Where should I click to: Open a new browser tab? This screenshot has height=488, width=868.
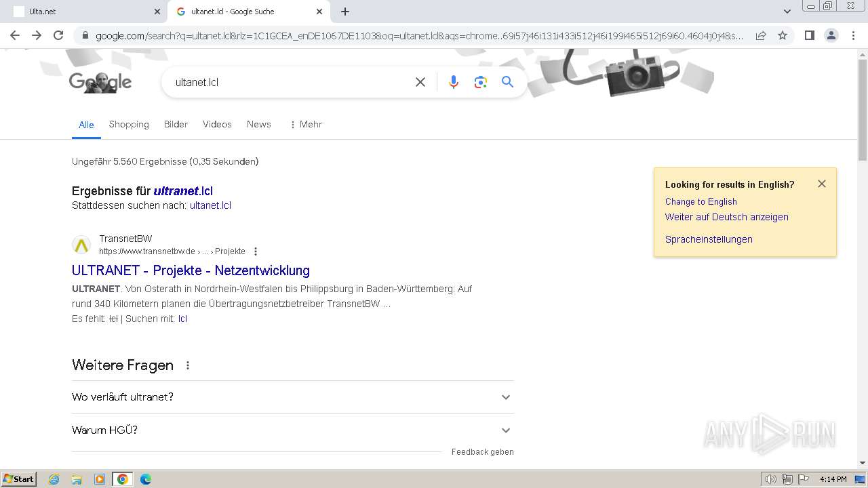[x=345, y=12]
